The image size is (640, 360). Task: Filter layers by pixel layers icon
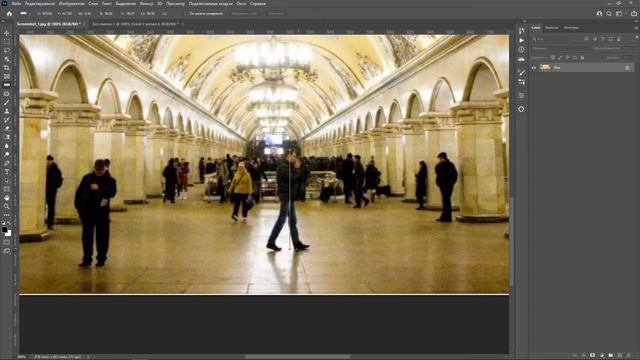tap(586, 39)
